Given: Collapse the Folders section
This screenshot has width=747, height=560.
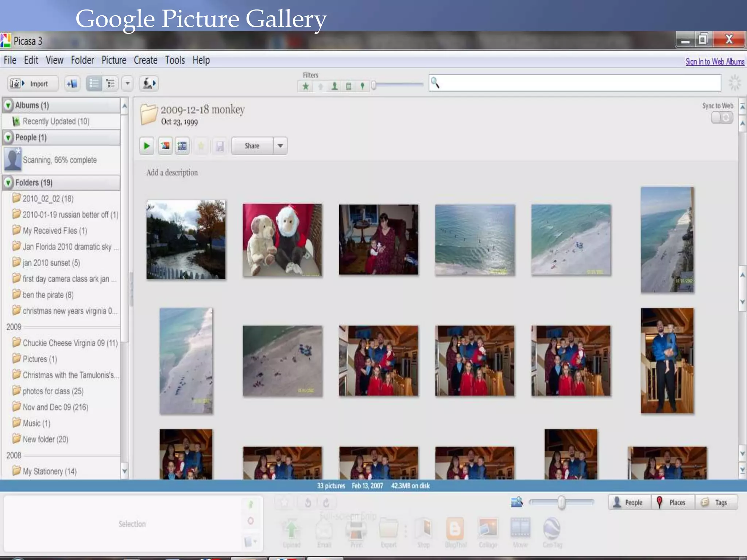Looking at the screenshot, I should point(8,183).
